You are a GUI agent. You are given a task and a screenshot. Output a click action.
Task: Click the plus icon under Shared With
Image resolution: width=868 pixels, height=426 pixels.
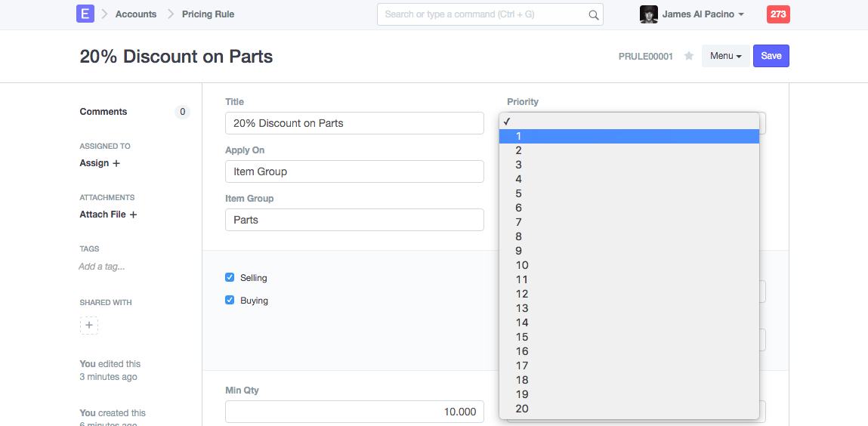pos(89,326)
